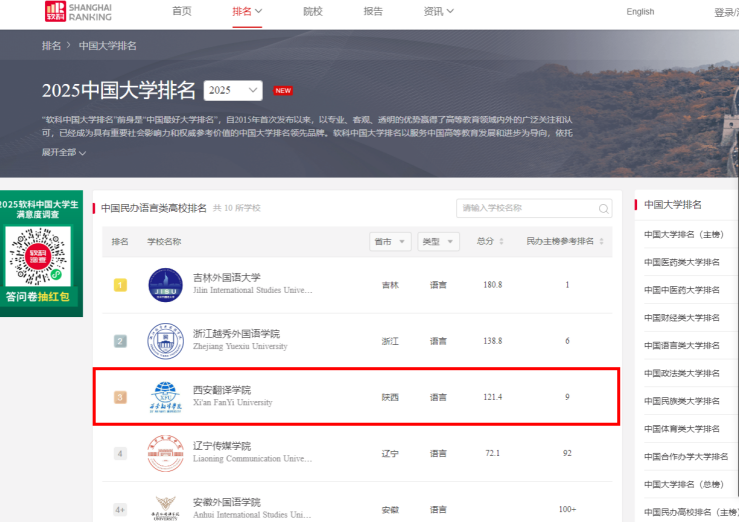This screenshot has width=739, height=522.
Task: Open the 省市 province filter dropdown
Action: point(390,242)
